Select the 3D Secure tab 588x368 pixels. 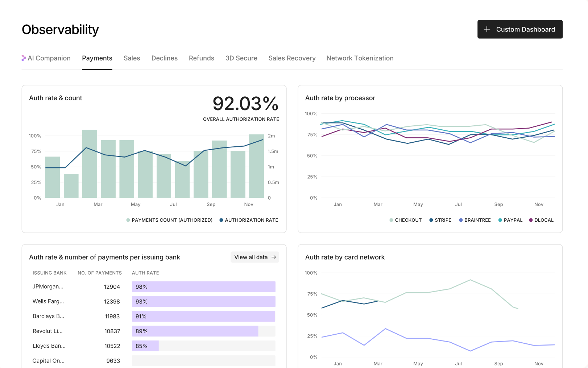pyautogui.click(x=241, y=58)
